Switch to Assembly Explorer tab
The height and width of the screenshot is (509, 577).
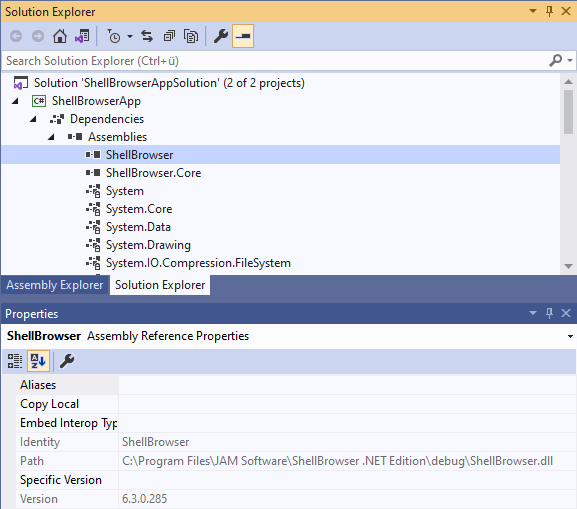click(55, 285)
